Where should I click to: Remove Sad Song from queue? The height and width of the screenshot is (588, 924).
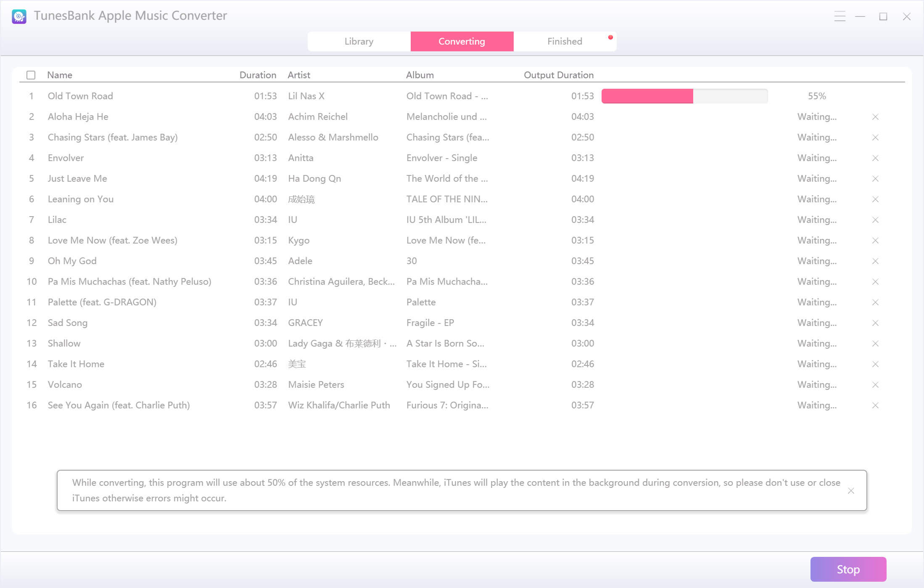coord(875,323)
